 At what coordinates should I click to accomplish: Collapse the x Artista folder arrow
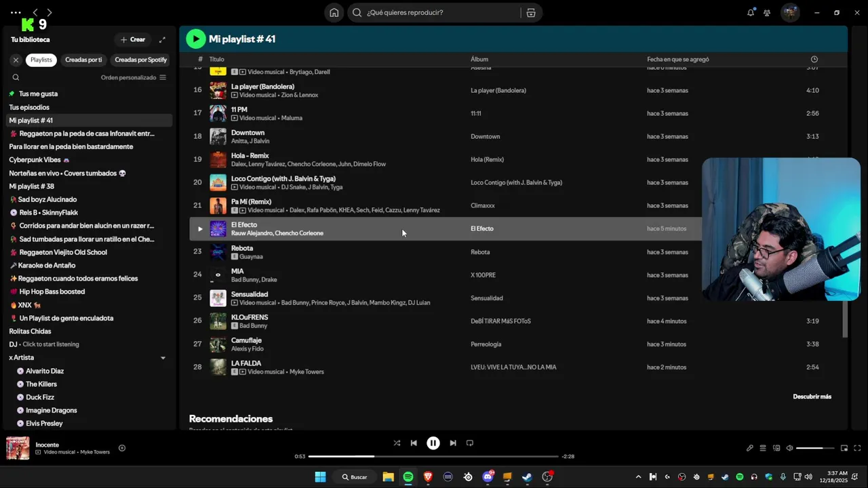point(163,358)
